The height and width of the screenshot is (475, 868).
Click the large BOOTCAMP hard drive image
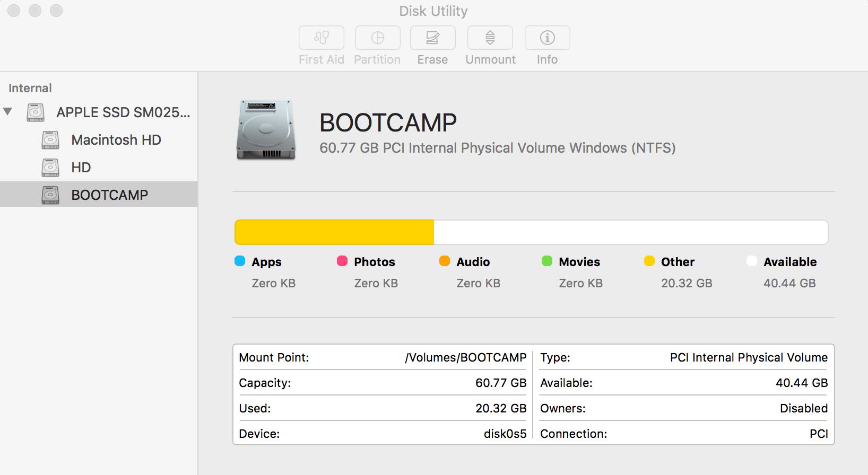click(x=266, y=129)
